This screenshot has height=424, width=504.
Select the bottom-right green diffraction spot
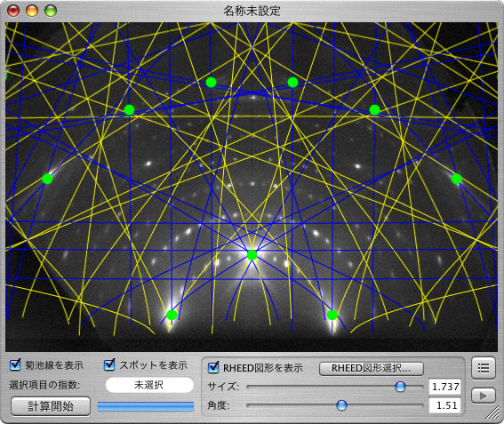point(332,315)
